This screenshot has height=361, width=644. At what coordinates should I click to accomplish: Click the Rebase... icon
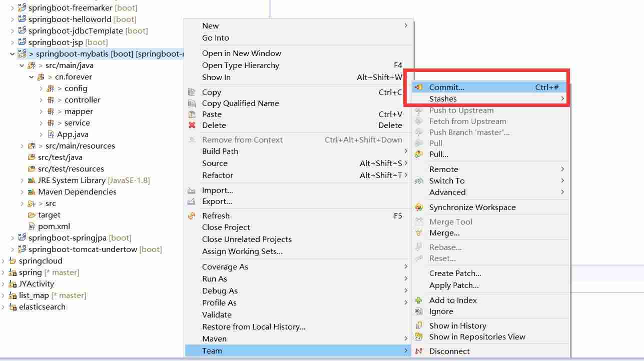pos(419,247)
